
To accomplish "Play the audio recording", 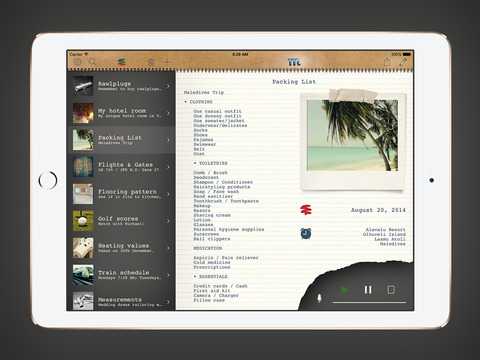I will pos(345,290).
